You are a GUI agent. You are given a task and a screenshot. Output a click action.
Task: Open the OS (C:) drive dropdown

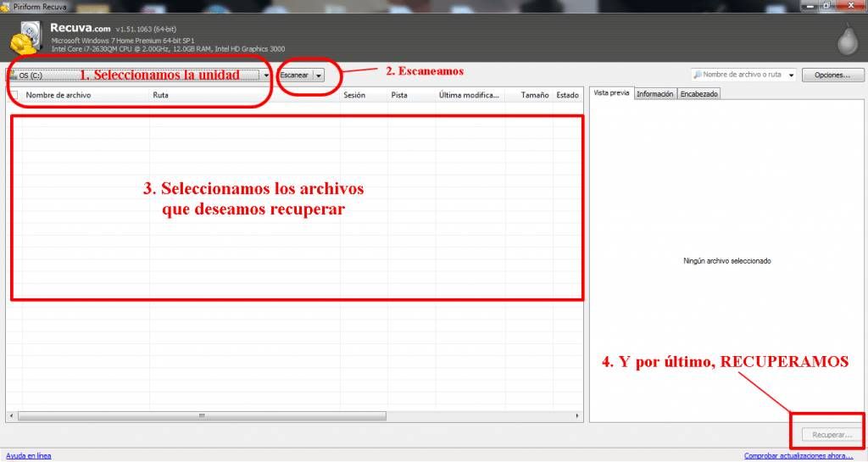coord(138,75)
